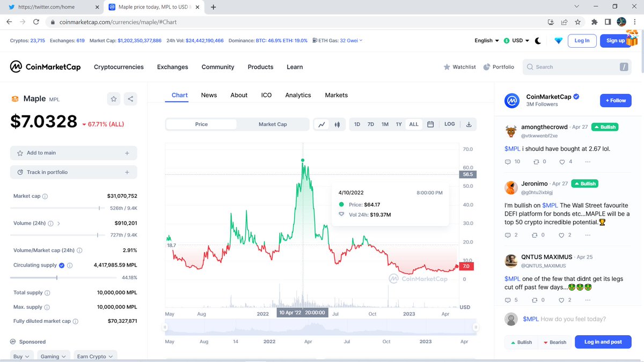The width and height of the screenshot is (644, 362).
Task: Add Maple to watchlist star icon
Action: [113, 99]
